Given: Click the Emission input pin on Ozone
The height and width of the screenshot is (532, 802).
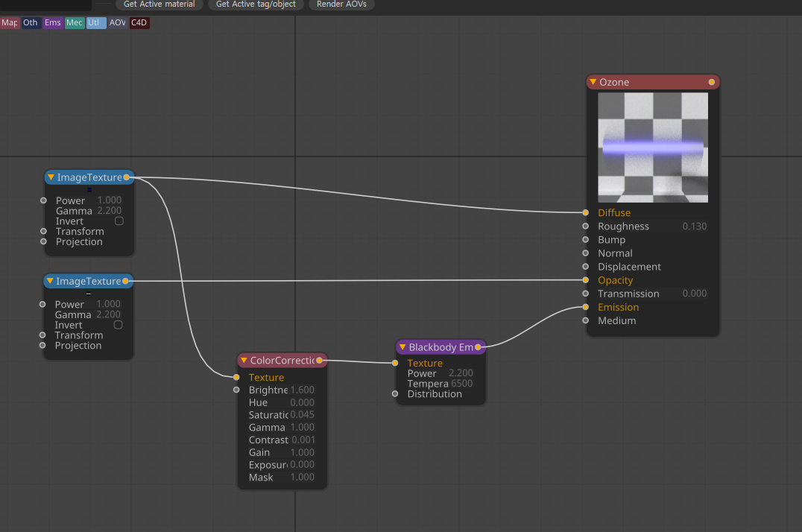Looking at the screenshot, I should pyautogui.click(x=586, y=307).
